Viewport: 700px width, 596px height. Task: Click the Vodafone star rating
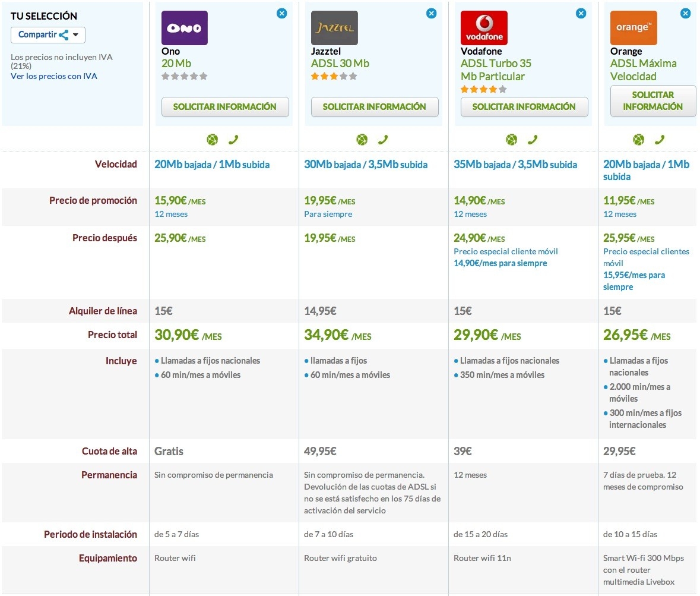coord(483,89)
